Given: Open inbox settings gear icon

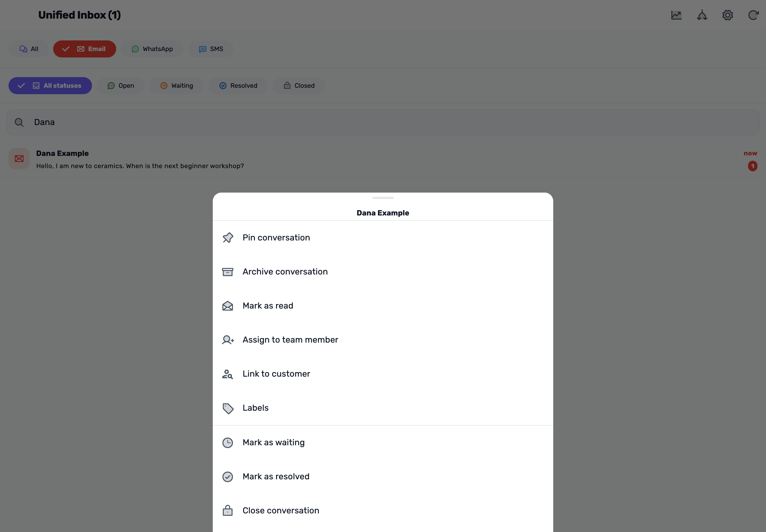Looking at the screenshot, I should coord(728,15).
